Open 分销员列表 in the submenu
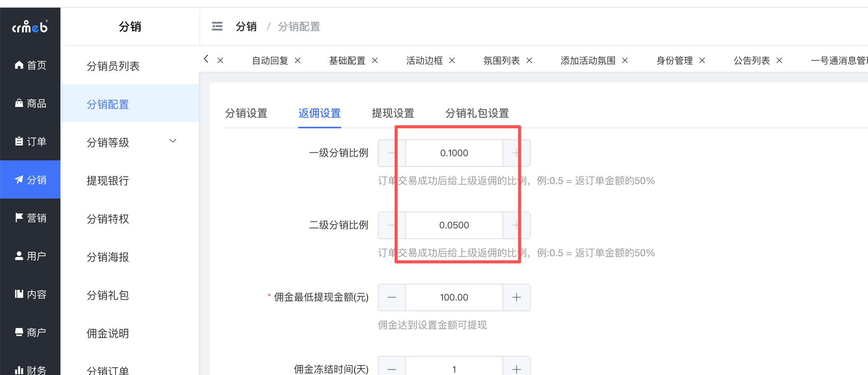Viewport: 868px width, 375px height. pos(113,66)
